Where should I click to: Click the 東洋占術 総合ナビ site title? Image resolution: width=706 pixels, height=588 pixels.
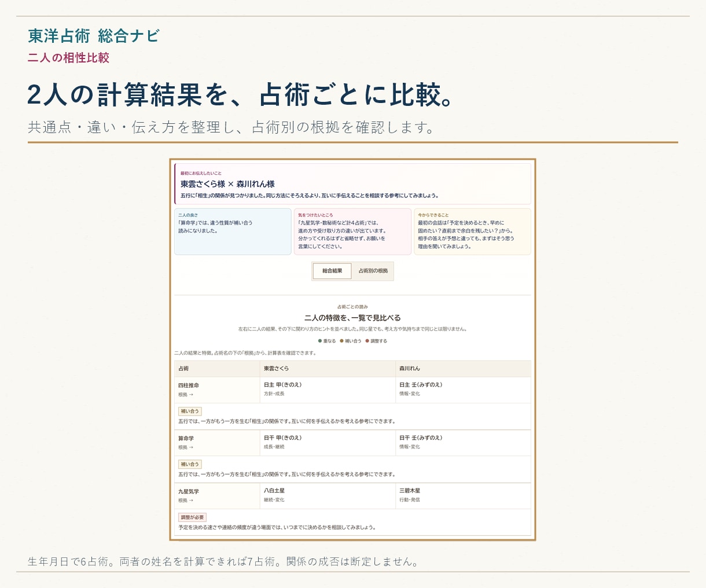click(x=94, y=36)
